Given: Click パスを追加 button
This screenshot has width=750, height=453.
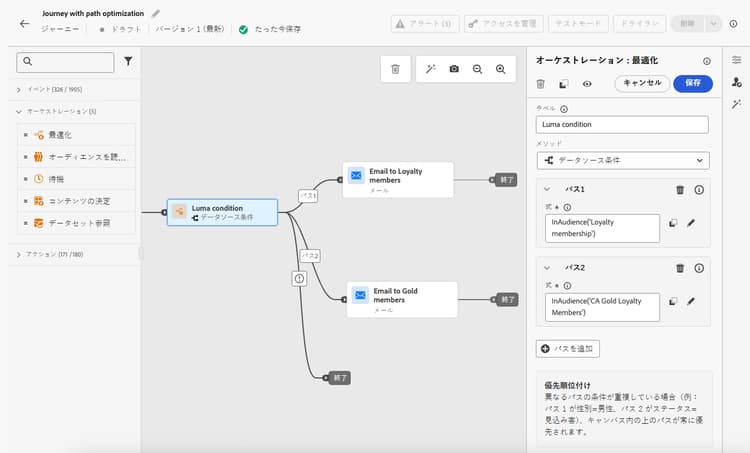Looking at the screenshot, I should coord(568,349).
